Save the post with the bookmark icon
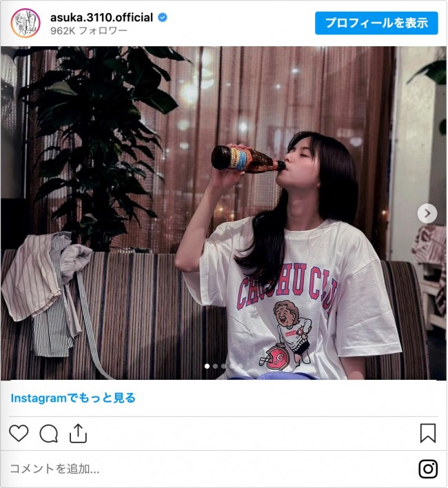This screenshot has height=488, width=448. pyautogui.click(x=428, y=433)
